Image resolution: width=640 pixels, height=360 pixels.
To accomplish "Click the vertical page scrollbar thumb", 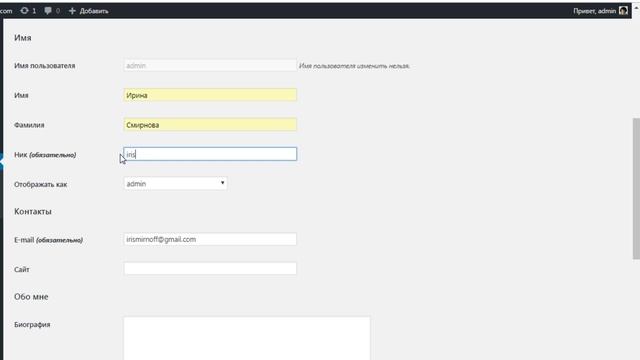I will (636, 189).
